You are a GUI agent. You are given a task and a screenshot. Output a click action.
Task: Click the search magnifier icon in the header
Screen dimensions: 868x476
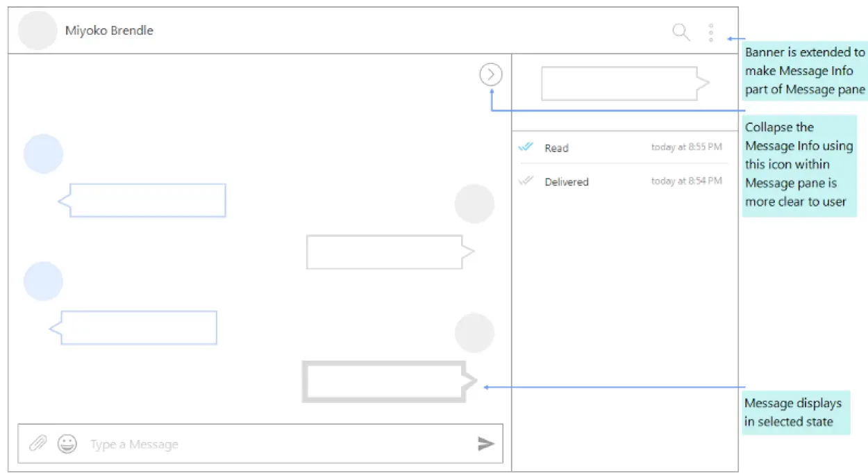pyautogui.click(x=681, y=32)
